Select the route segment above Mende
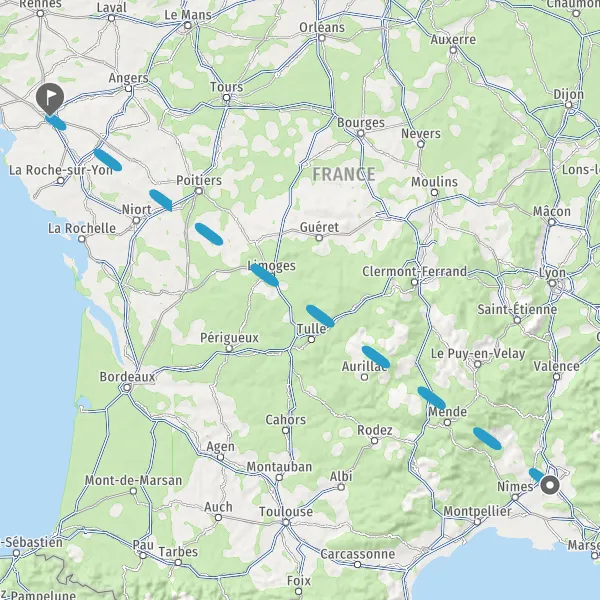The height and width of the screenshot is (600, 600). tap(432, 398)
